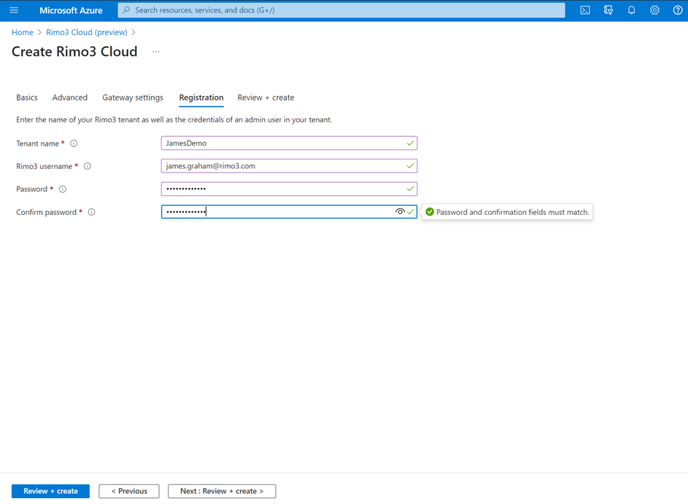Viewport: 688px width, 504px height.
Task: Open Cloud Shell from the top bar
Action: 585,10
